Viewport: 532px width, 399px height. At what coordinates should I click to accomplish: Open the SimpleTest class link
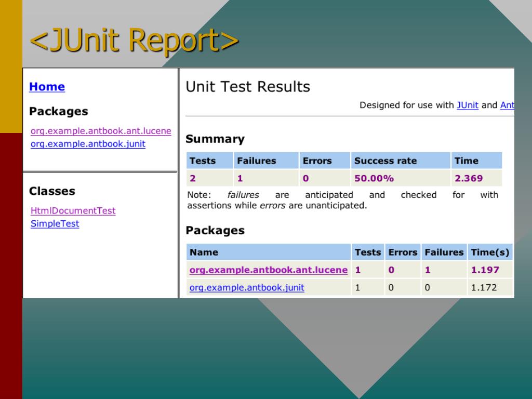(x=55, y=223)
